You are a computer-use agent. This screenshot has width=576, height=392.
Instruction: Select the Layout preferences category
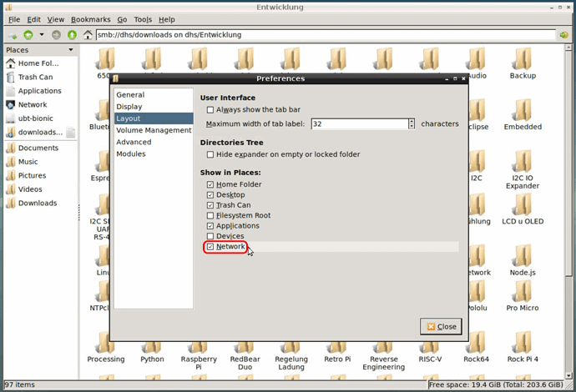click(154, 118)
